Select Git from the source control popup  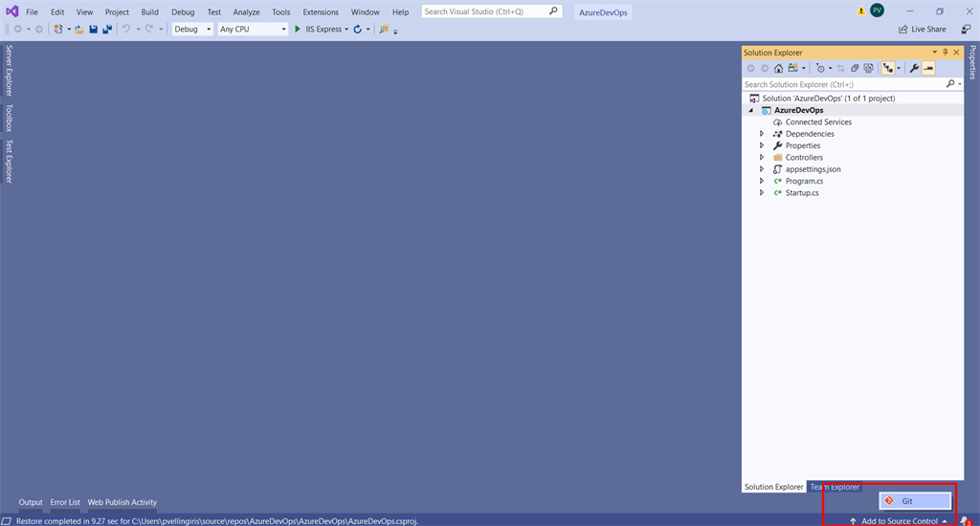point(915,501)
